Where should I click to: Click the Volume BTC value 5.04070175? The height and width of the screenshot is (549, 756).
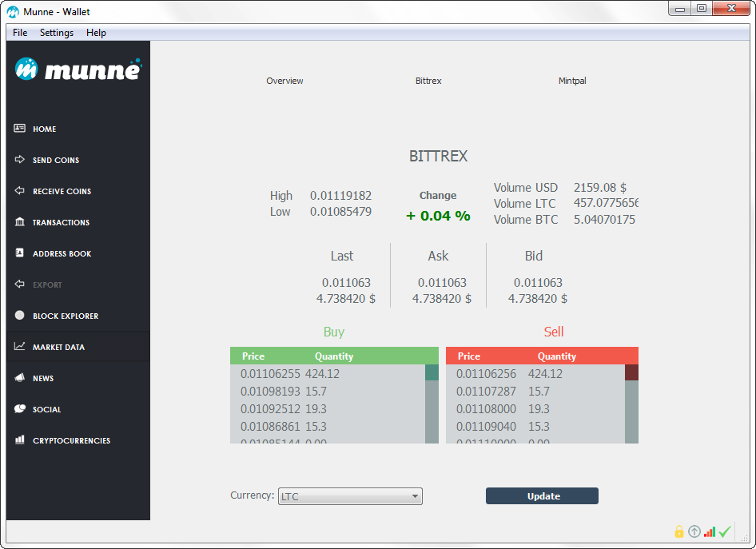point(605,220)
